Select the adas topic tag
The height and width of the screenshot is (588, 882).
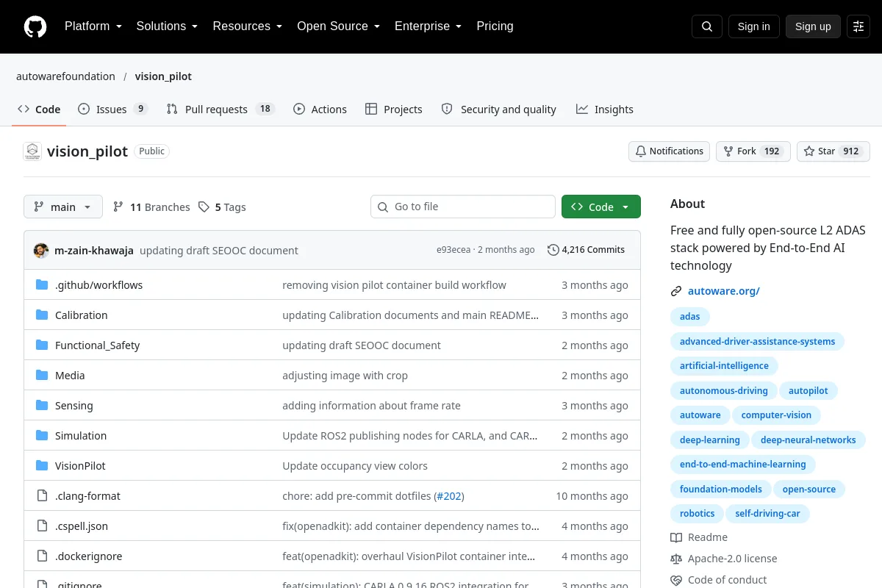(x=690, y=317)
